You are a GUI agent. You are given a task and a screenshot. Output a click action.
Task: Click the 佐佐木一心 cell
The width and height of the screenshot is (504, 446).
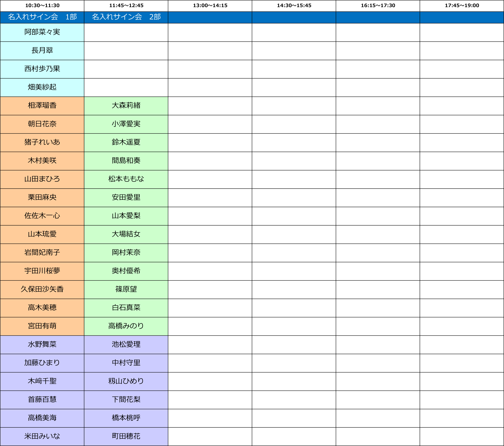coord(42,216)
